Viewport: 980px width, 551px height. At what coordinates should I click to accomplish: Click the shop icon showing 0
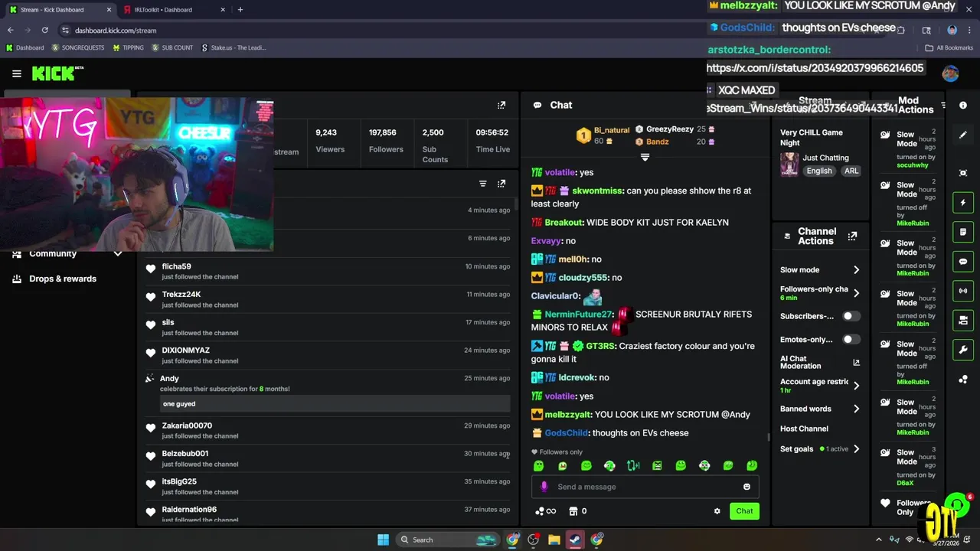pos(578,511)
